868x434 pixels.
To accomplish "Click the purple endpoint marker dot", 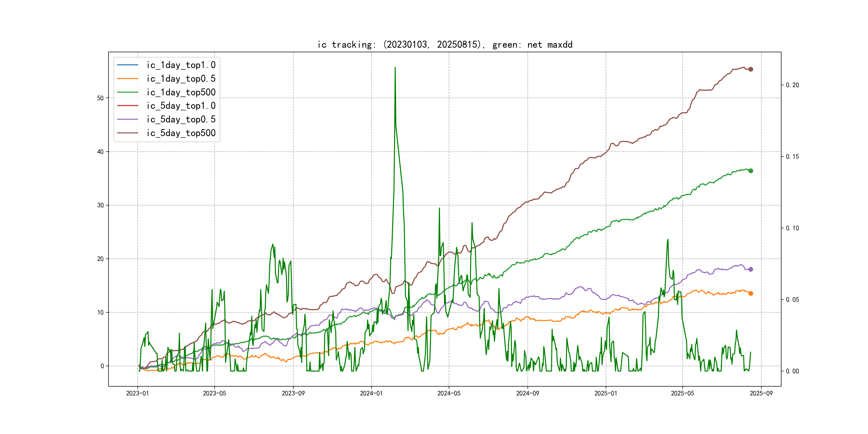I will point(750,269).
